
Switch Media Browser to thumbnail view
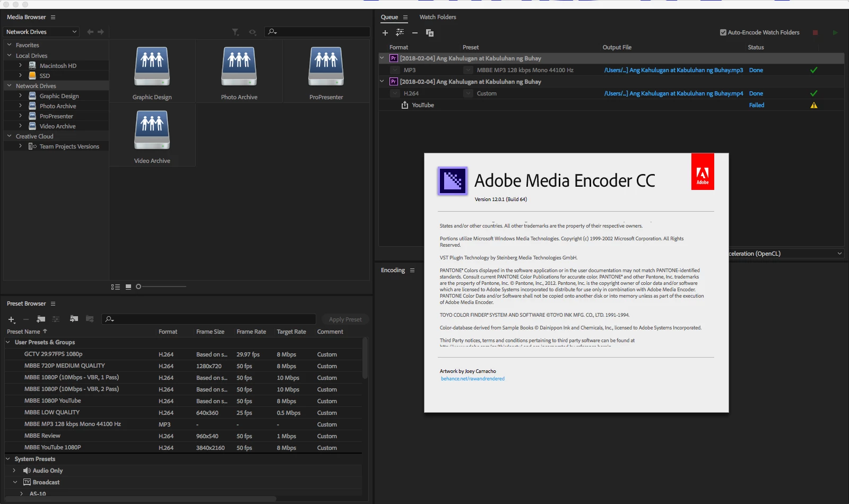128,286
